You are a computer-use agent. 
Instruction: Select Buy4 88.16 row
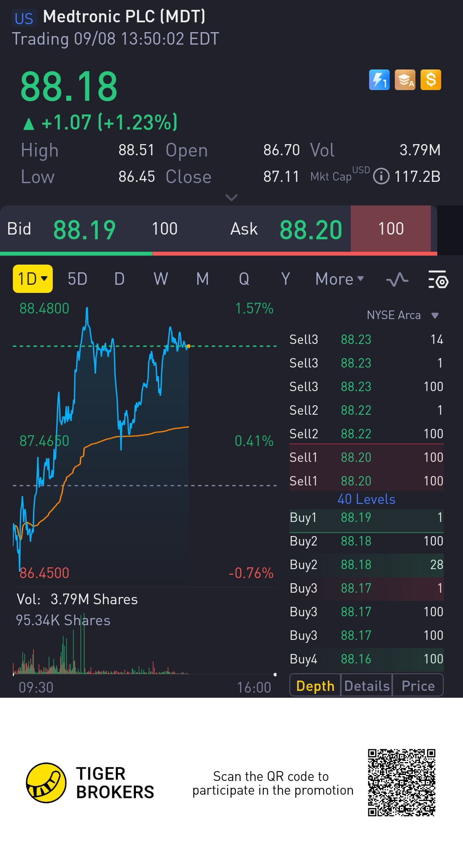pos(367,659)
